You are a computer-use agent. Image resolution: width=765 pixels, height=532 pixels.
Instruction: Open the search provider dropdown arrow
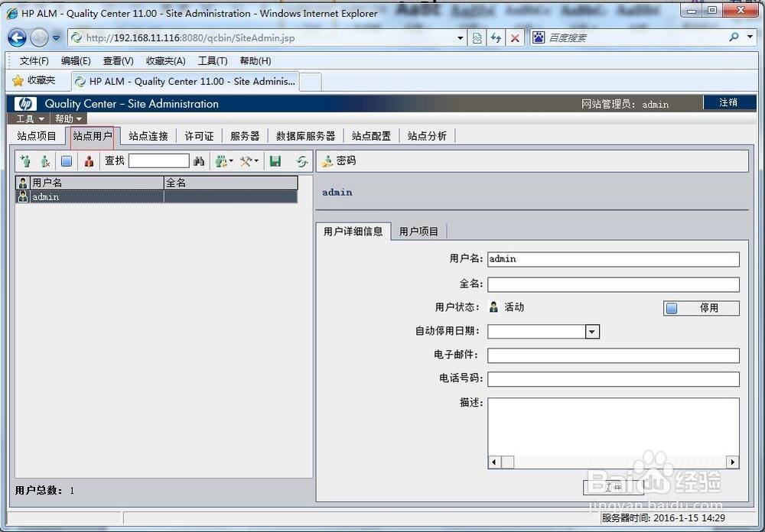pyautogui.click(x=750, y=37)
